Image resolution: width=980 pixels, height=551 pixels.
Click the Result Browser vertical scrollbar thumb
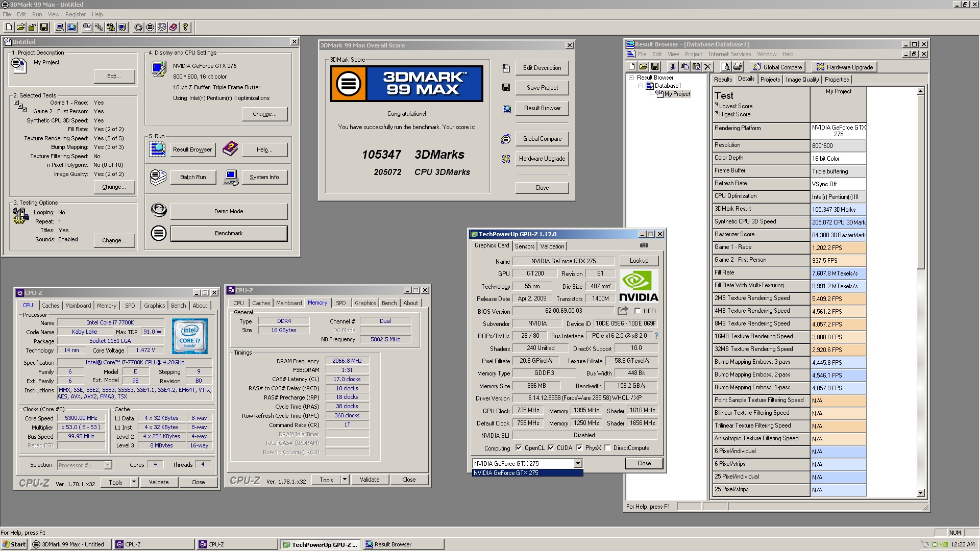pyautogui.click(x=921, y=182)
